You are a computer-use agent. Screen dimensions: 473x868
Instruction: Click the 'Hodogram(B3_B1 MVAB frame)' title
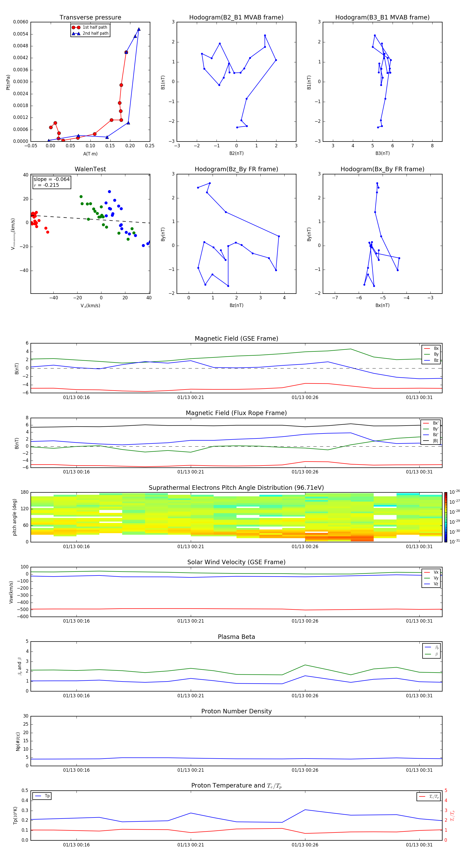[x=382, y=18]
